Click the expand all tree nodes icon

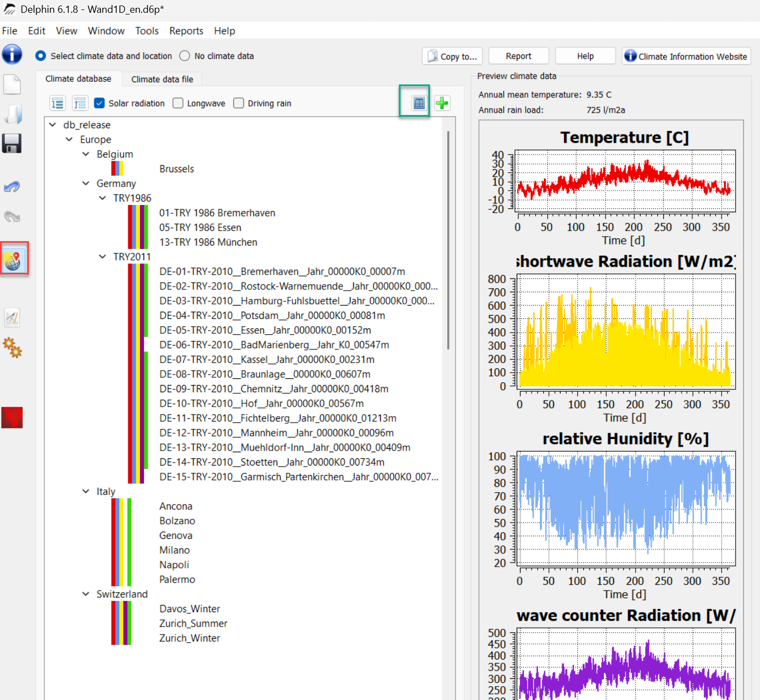click(x=58, y=103)
